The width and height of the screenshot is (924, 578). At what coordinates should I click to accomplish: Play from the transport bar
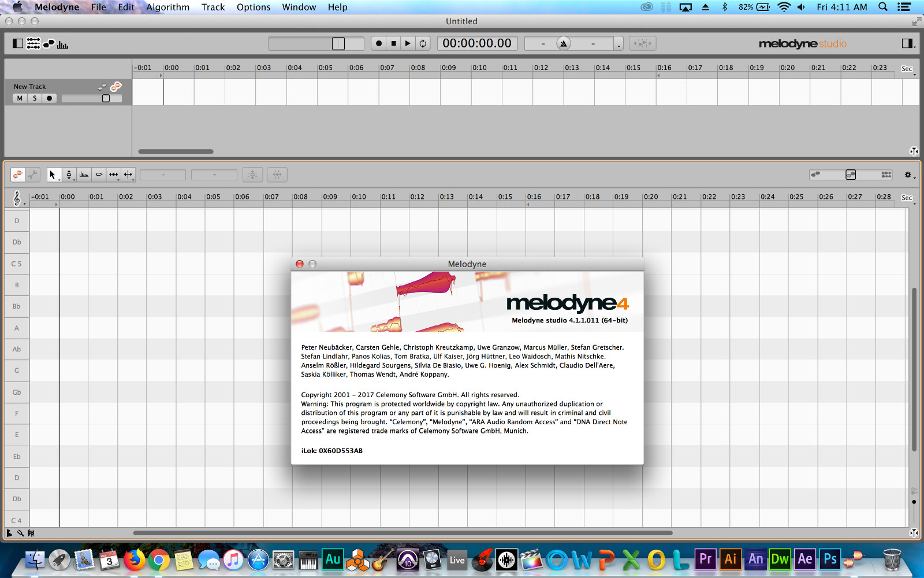(x=408, y=43)
